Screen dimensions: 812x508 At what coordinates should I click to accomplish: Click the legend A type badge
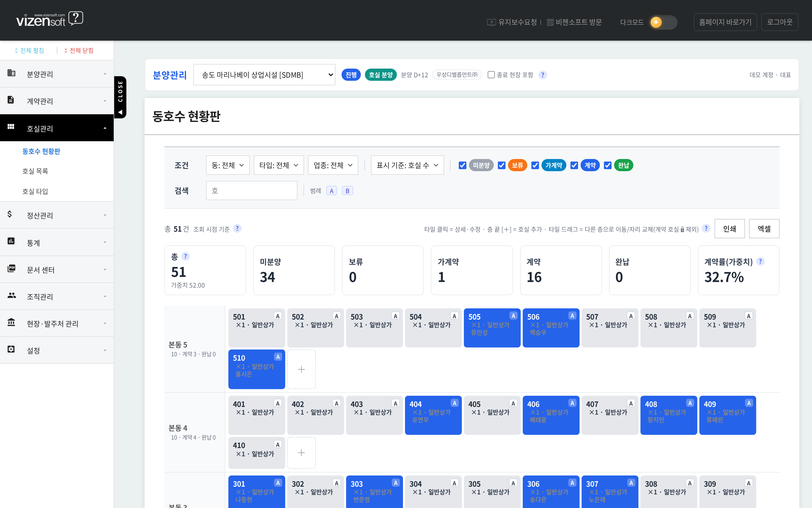[331, 191]
